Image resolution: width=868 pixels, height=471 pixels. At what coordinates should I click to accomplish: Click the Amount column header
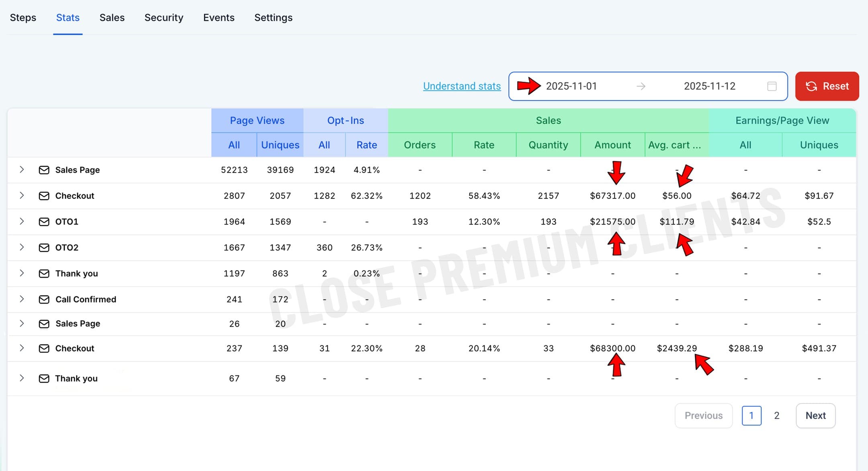[613, 145]
